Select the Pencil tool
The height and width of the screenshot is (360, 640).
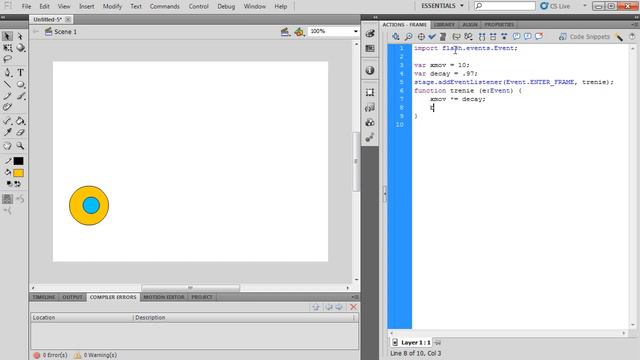(7, 96)
